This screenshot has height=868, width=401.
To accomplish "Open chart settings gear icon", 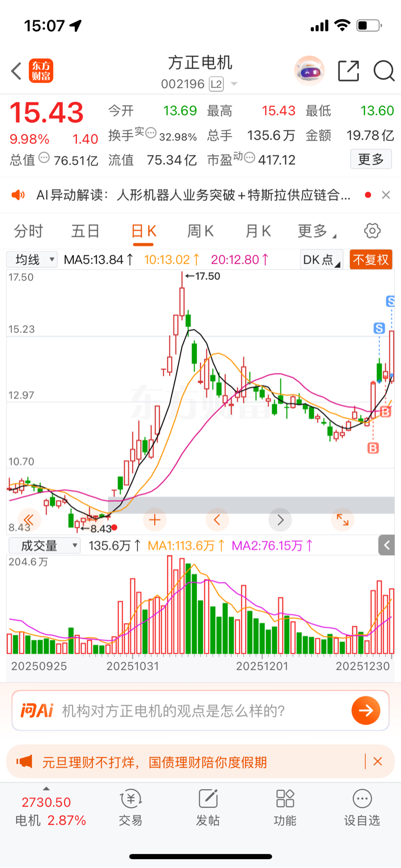I will coord(372,231).
